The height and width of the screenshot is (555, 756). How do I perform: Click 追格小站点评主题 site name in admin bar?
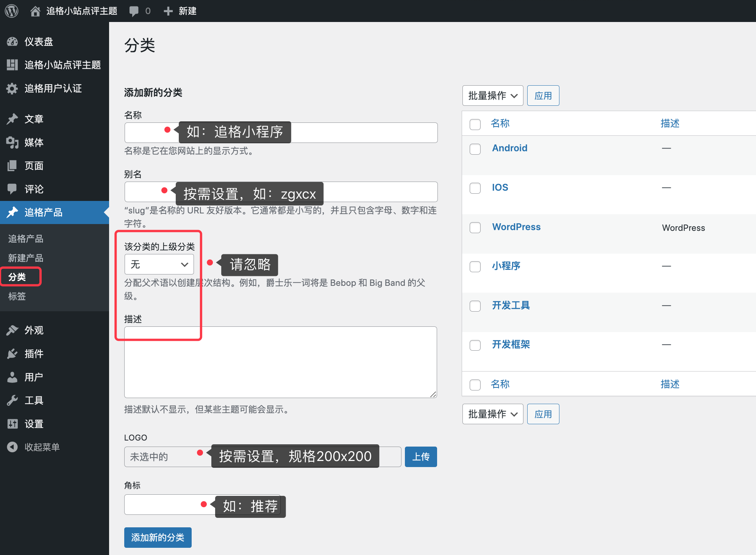[82, 11]
